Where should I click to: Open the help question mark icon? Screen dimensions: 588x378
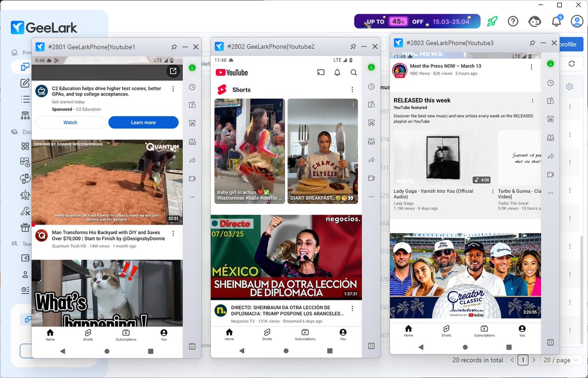pyautogui.click(x=513, y=21)
